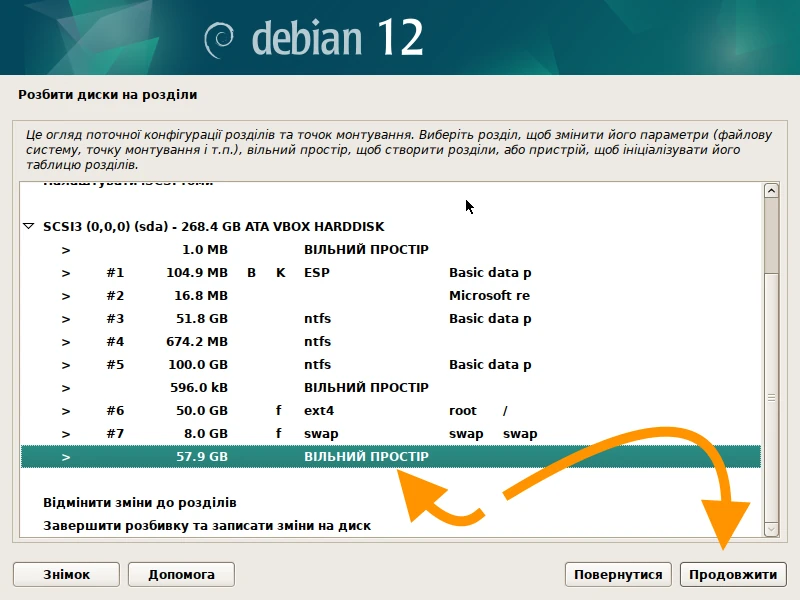Image resolution: width=800 pixels, height=600 pixels.
Task: Click the '>' arrow of partition #4 row
Action: pyautogui.click(x=66, y=342)
